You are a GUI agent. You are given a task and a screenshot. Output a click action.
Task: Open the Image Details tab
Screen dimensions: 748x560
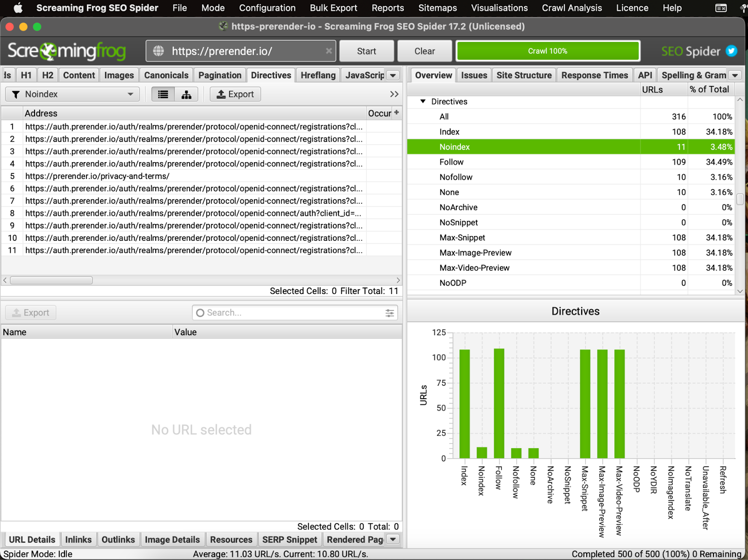click(172, 539)
